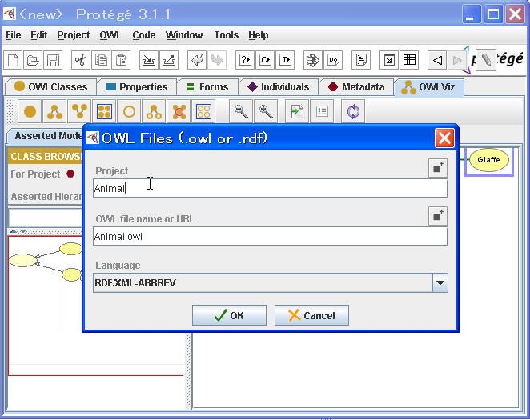Click the OWLViz zoom out magnifier
The width and height of the screenshot is (530, 420).
coord(241,111)
